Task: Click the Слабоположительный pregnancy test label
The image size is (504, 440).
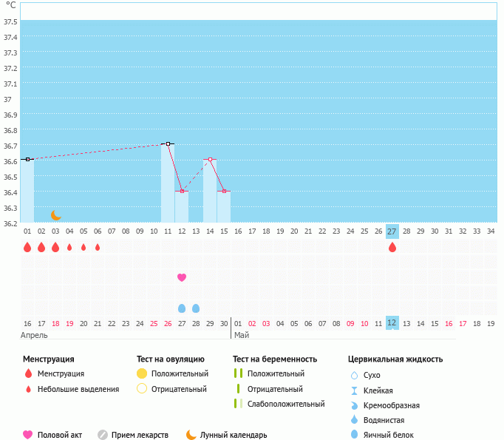Action: (286, 404)
